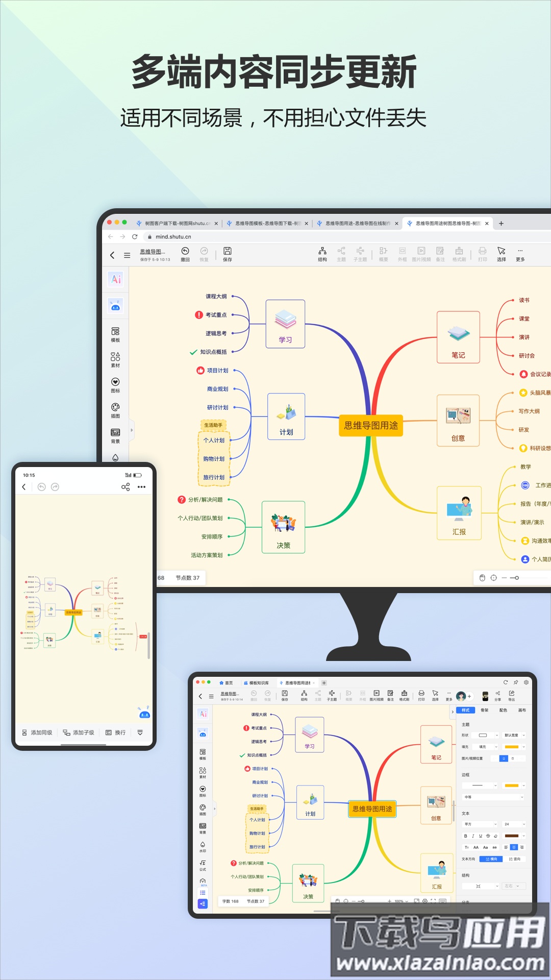The height and width of the screenshot is (980, 551).
Task: Click the mind.shutu.cn address bar
Action: pyautogui.click(x=173, y=237)
